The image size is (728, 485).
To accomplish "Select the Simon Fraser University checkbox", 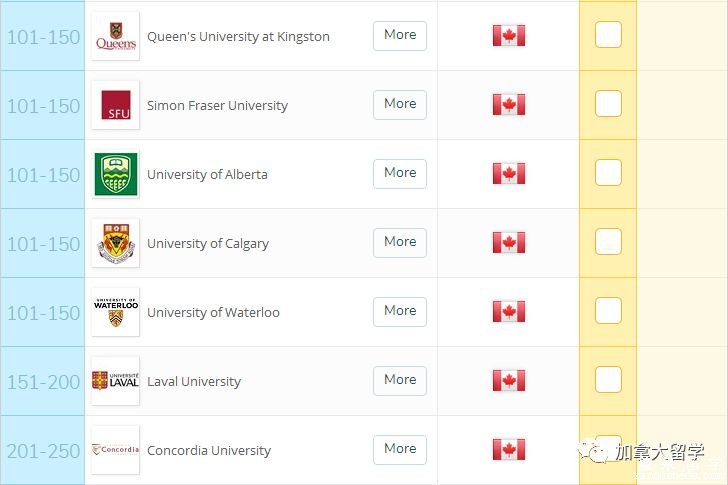I will pyautogui.click(x=608, y=103).
